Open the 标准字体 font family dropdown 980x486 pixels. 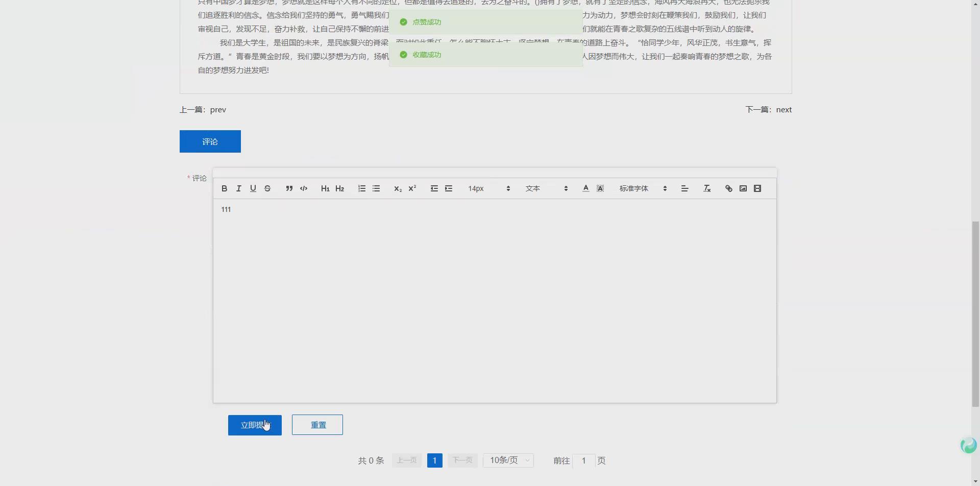641,188
